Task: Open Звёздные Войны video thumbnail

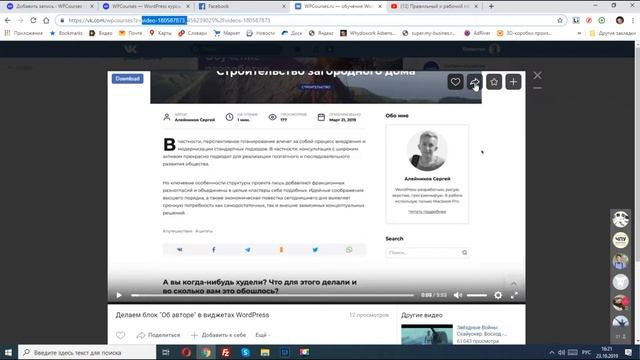Action: [x=427, y=334]
